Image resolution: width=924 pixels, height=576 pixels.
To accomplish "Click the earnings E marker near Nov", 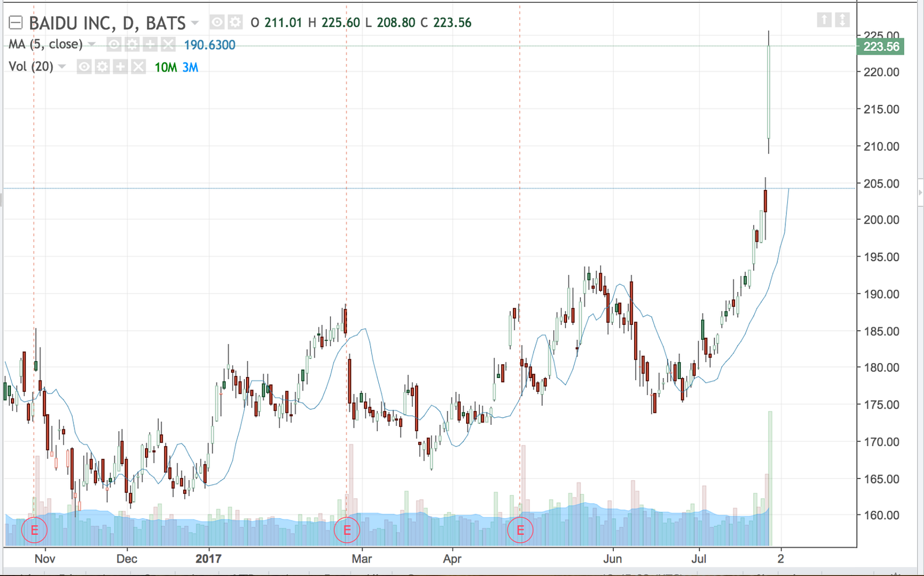I will 35,530.
